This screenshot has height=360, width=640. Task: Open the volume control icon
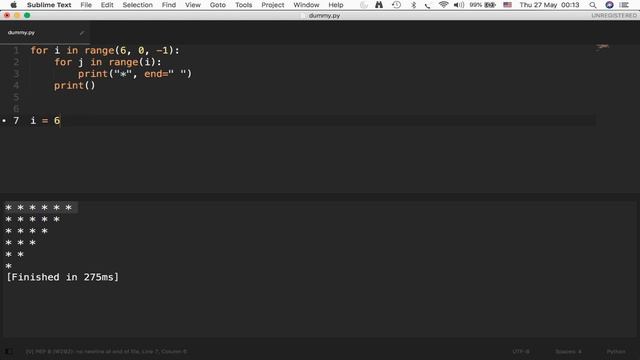click(x=459, y=5)
